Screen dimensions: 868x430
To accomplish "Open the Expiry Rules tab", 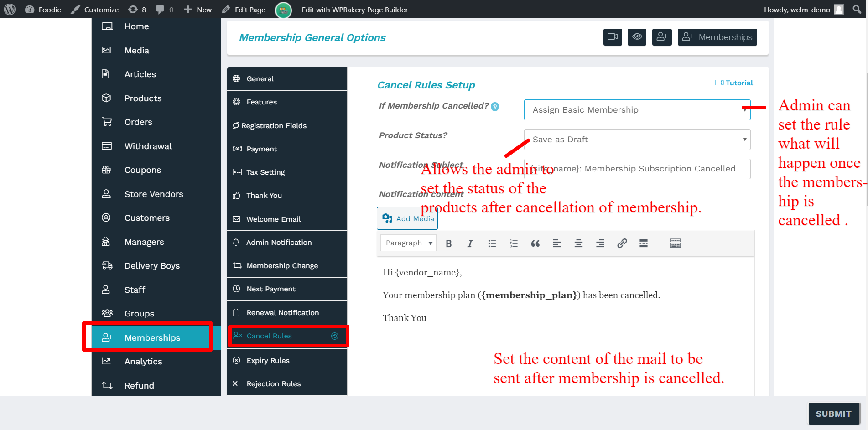I will click(x=287, y=360).
